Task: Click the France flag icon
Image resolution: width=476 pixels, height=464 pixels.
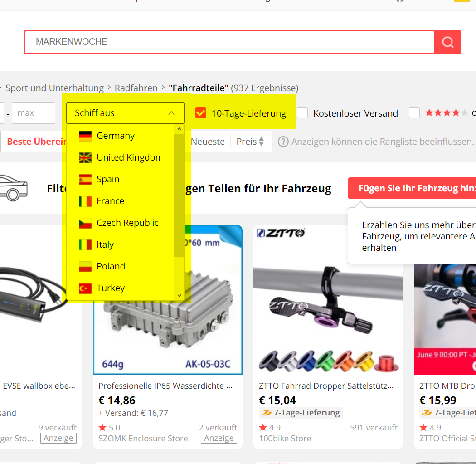Action: click(85, 201)
